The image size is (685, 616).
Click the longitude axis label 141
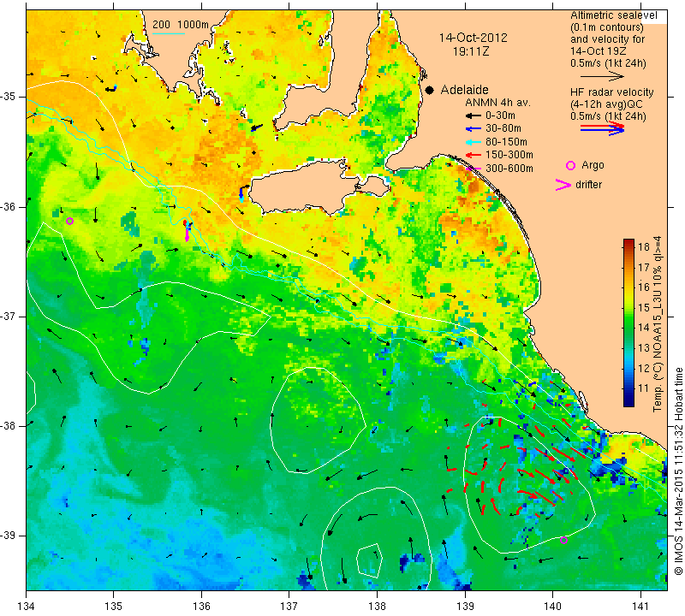(640, 607)
